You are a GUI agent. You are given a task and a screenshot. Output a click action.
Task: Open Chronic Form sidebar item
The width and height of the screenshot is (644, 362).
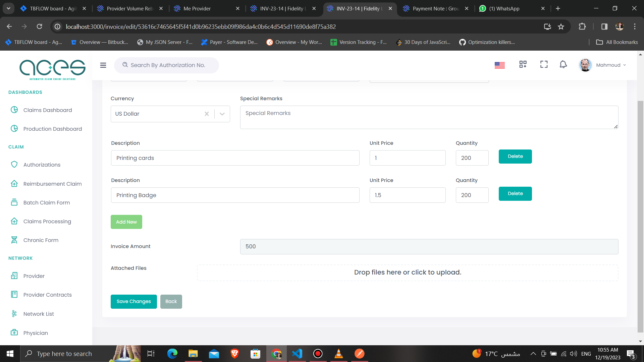(41, 240)
